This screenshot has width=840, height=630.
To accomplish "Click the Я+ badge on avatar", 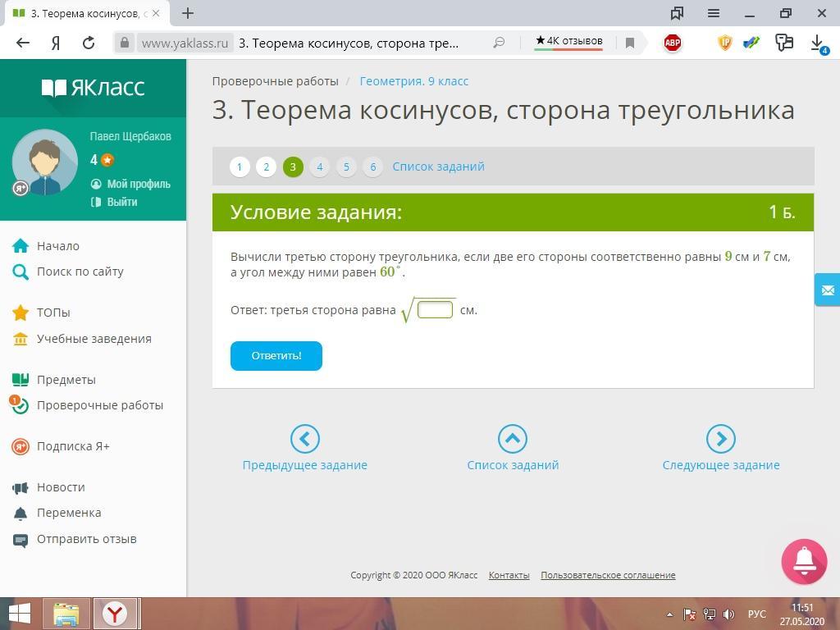I will [x=21, y=189].
